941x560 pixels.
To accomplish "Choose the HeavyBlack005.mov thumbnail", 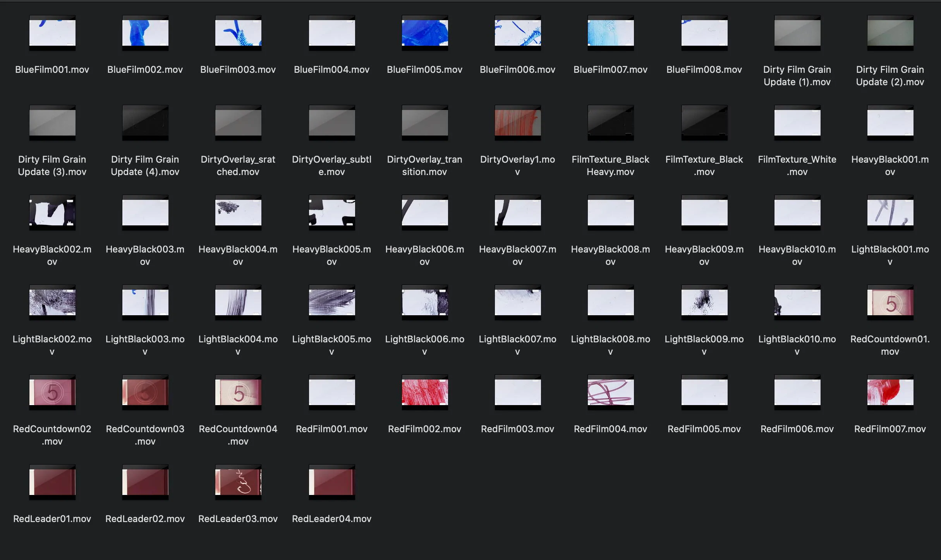I will (332, 213).
